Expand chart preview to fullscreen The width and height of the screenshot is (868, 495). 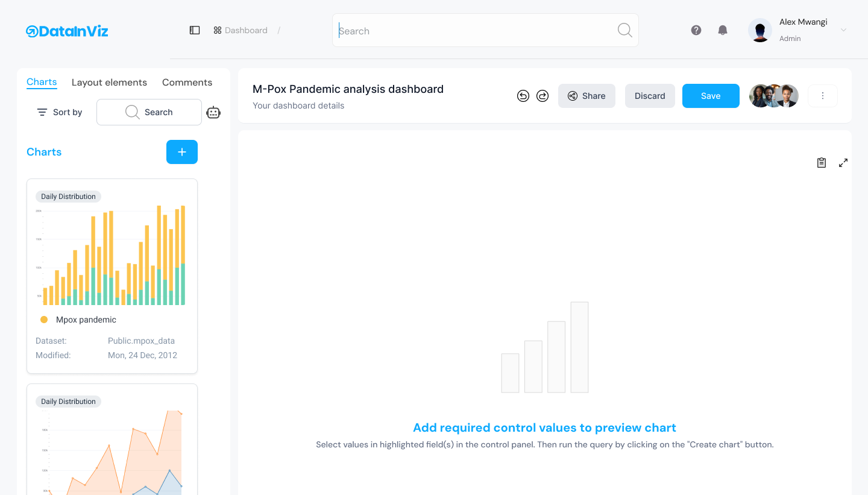(843, 162)
